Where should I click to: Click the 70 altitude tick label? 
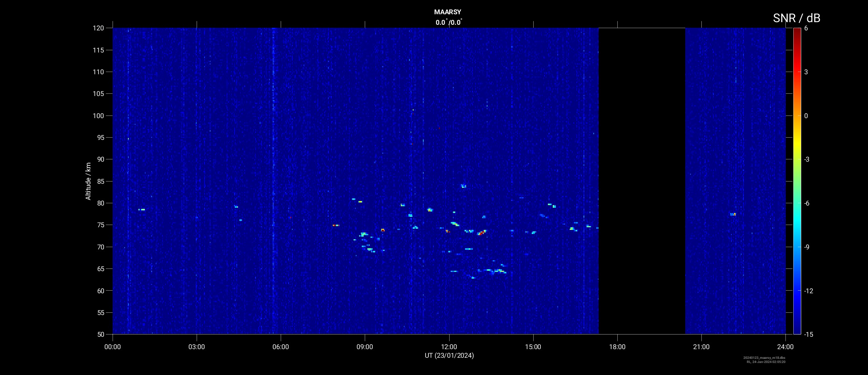point(100,247)
